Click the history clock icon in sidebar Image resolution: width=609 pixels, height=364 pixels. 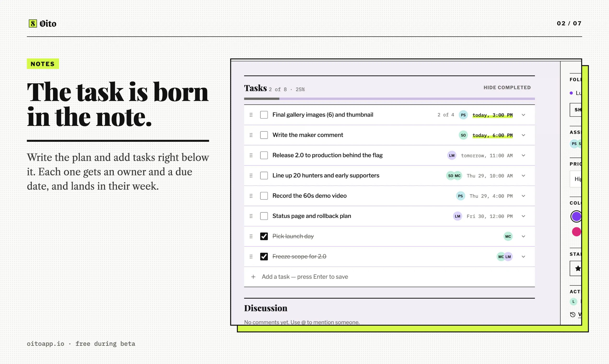pos(572,314)
